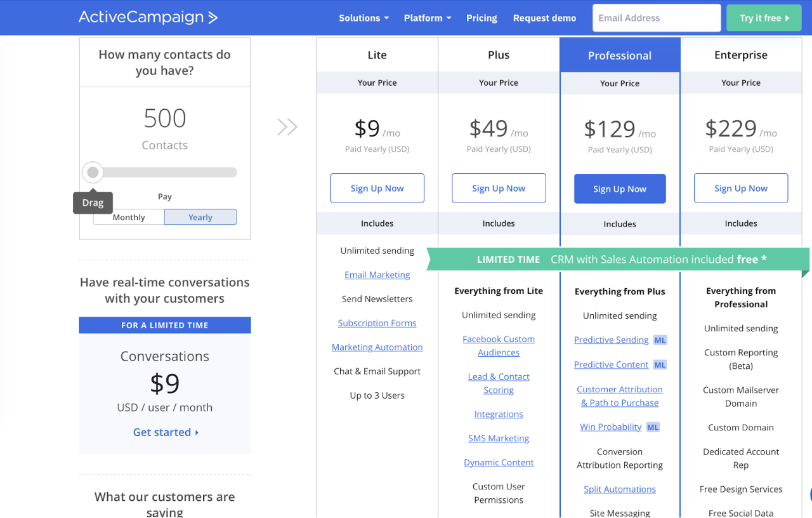Viewport: 812px width, 518px height.
Task: Click the Email Address input field
Action: point(656,18)
